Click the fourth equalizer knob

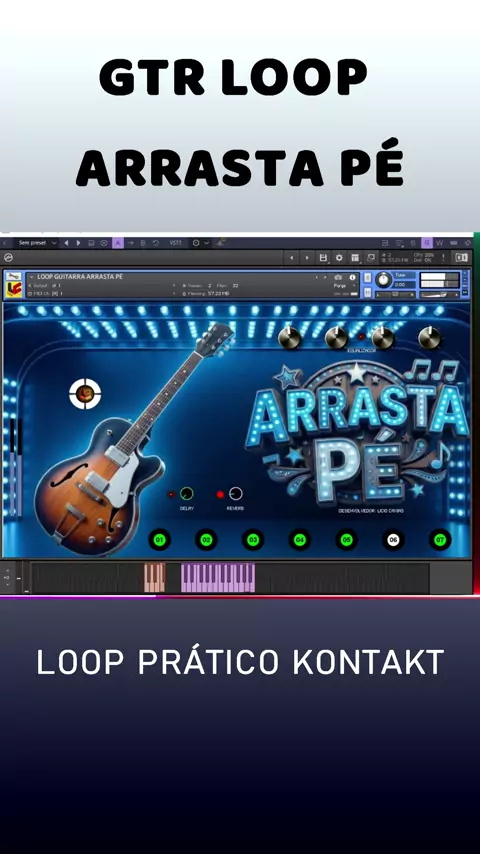tap(429, 338)
